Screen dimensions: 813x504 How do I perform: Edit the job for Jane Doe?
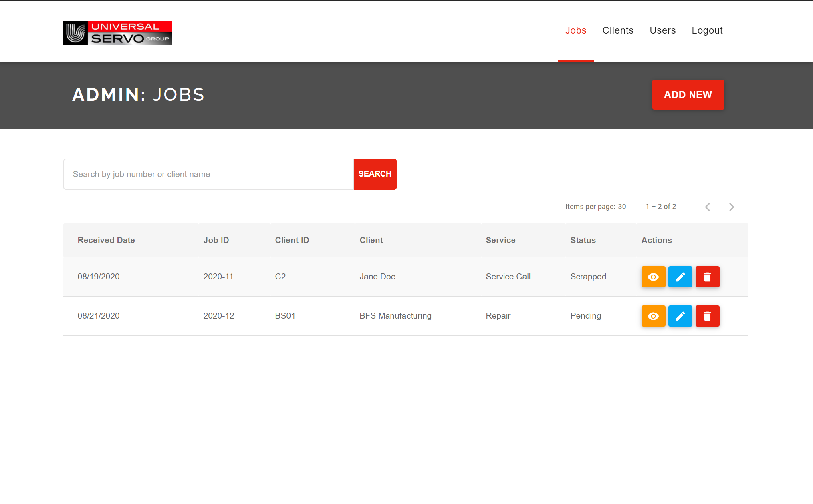tap(680, 277)
